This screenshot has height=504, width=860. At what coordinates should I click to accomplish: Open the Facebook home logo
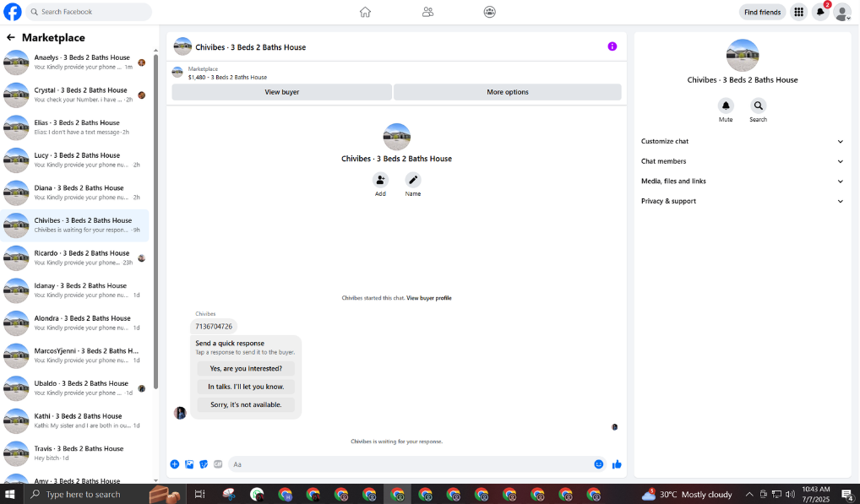(12, 12)
